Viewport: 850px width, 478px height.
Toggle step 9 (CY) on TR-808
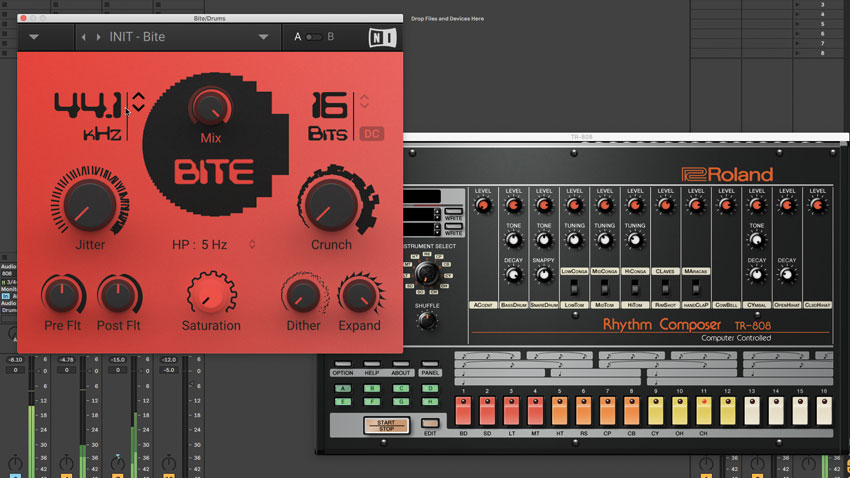tap(655, 411)
